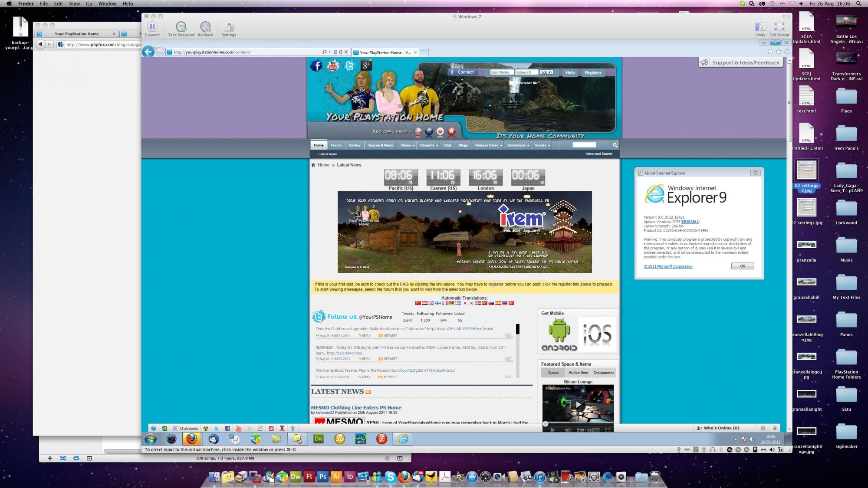Image resolution: width=868 pixels, height=488 pixels.
Task: Open the Microsoft Corporation copyright link
Action: (668, 266)
